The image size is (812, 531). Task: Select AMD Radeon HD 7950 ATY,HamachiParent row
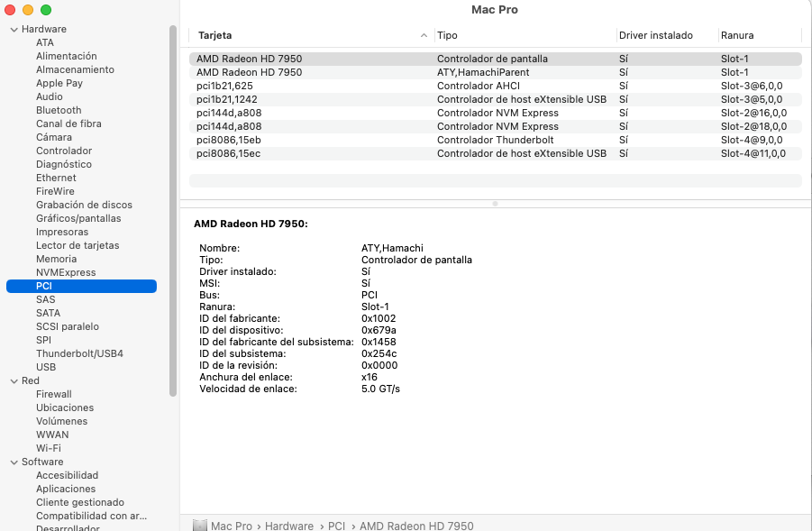pos(495,72)
